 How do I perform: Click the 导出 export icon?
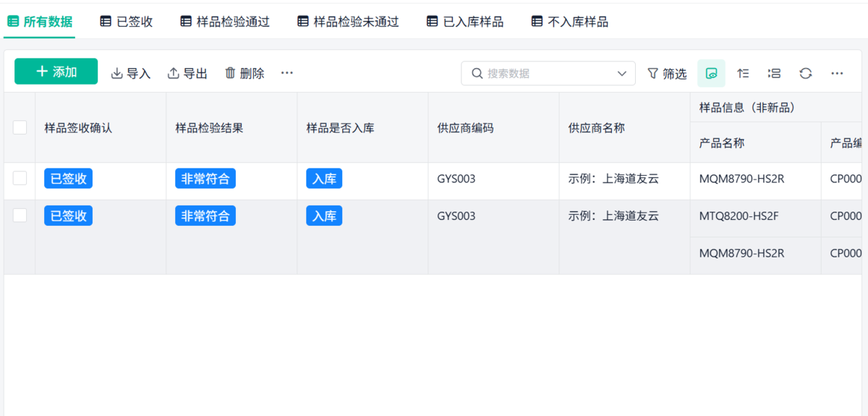pos(174,73)
